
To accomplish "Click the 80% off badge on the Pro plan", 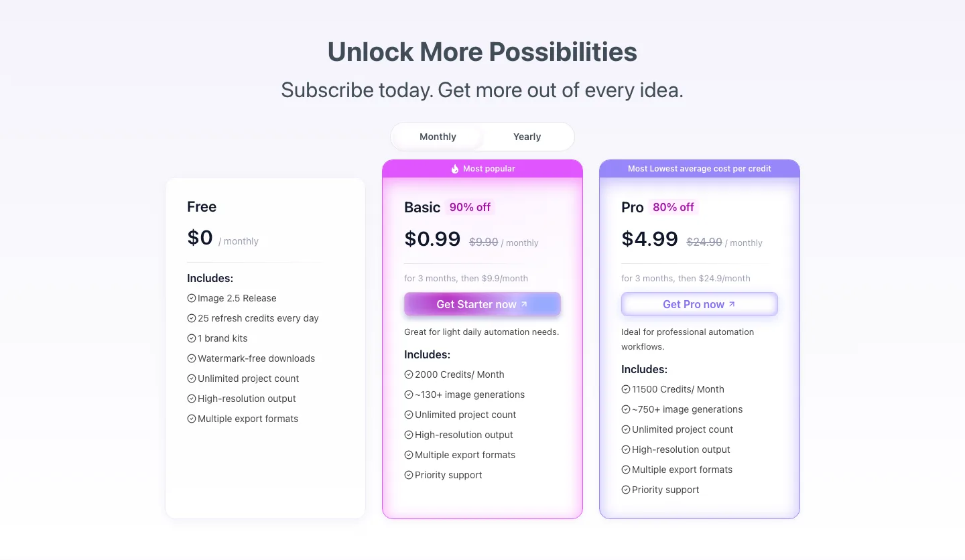I will pos(673,207).
